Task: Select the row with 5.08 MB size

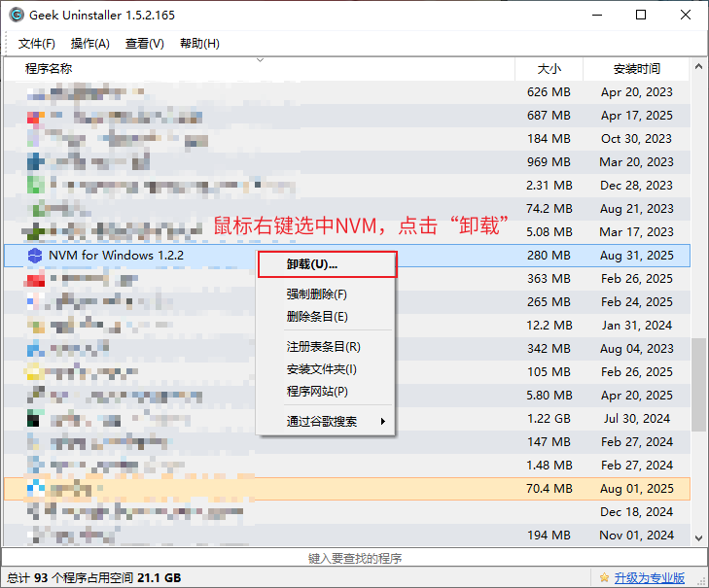Action: 347,232
